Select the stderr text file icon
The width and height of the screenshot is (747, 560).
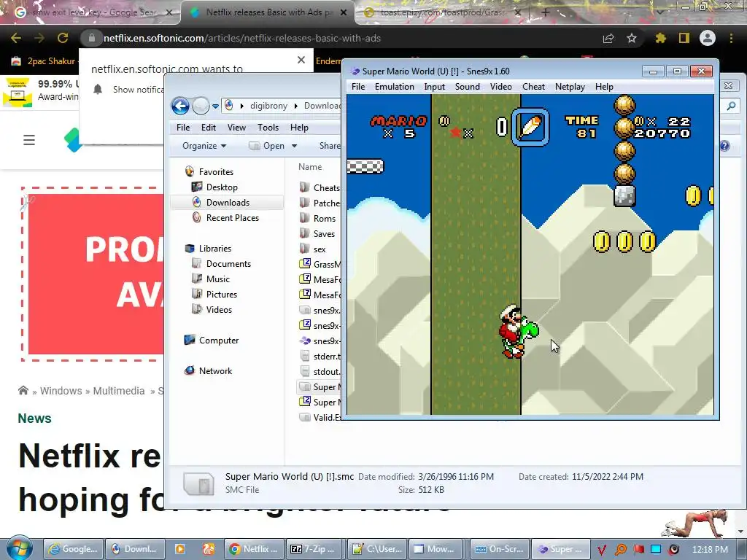(x=305, y=356)
